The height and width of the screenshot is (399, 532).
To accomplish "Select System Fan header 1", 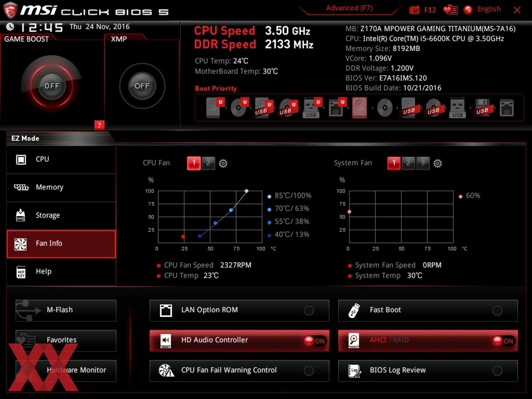I will tap(394, 163).
